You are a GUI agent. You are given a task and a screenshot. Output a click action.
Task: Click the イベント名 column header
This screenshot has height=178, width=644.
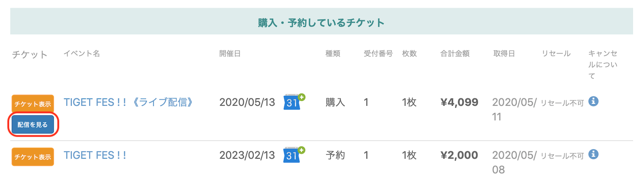tap(82, 54)
